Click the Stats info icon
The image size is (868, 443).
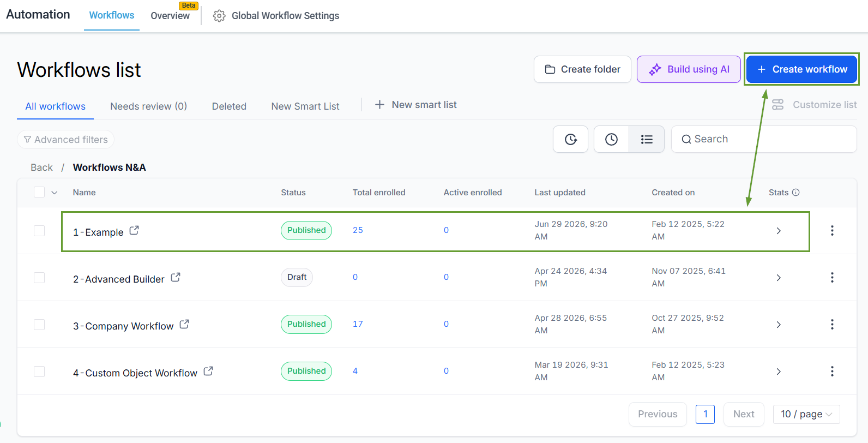[x=795, y=192]
